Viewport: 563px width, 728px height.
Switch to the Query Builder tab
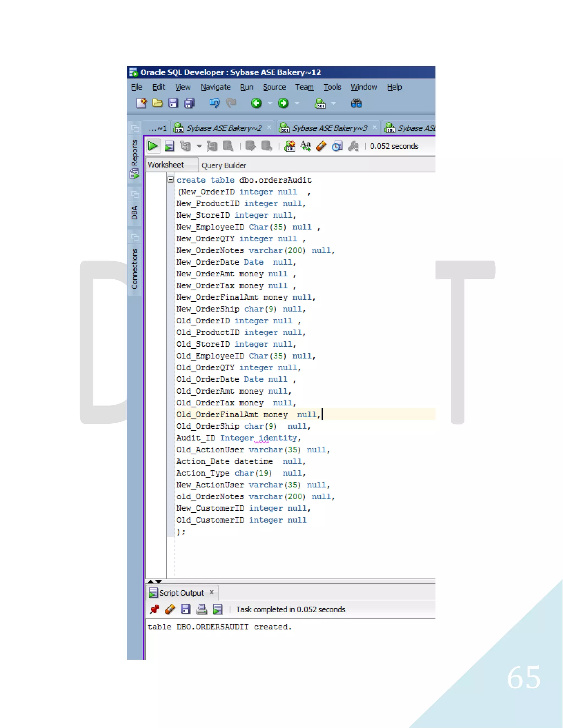[224, 165]
